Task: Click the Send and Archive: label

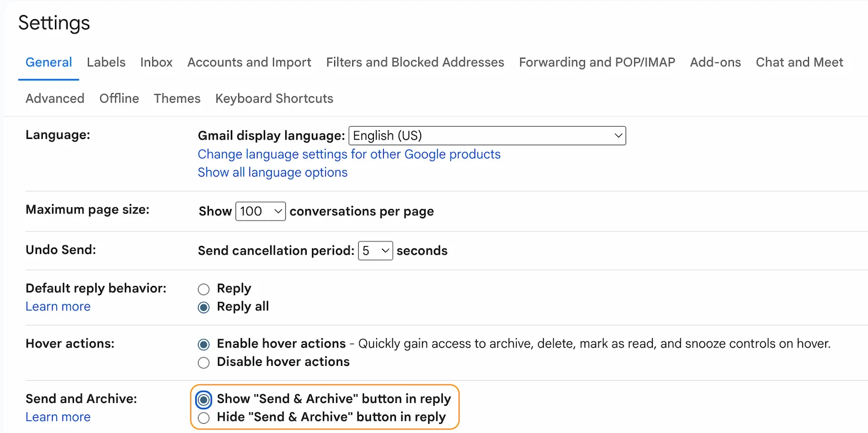Action: [x=82, y=399]
